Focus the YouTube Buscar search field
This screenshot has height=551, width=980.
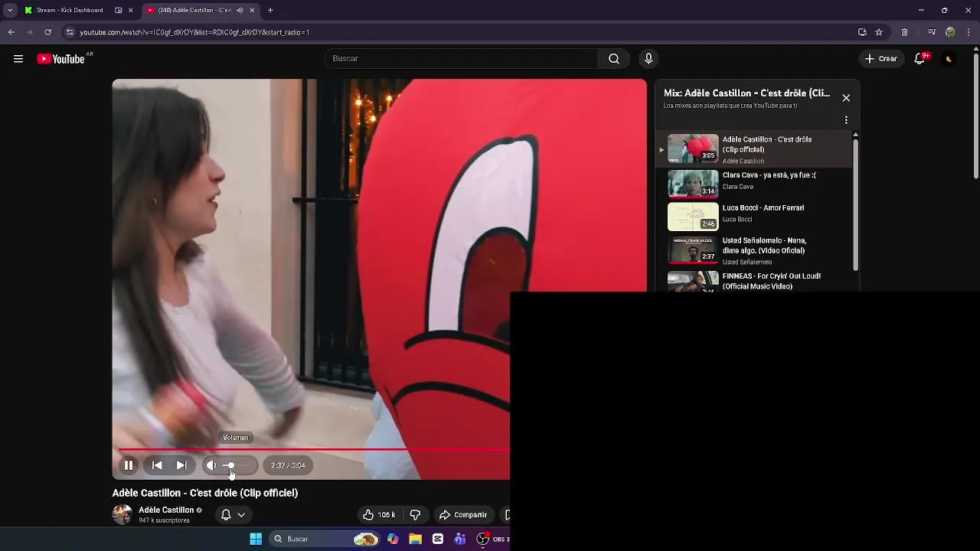point(462,59)
